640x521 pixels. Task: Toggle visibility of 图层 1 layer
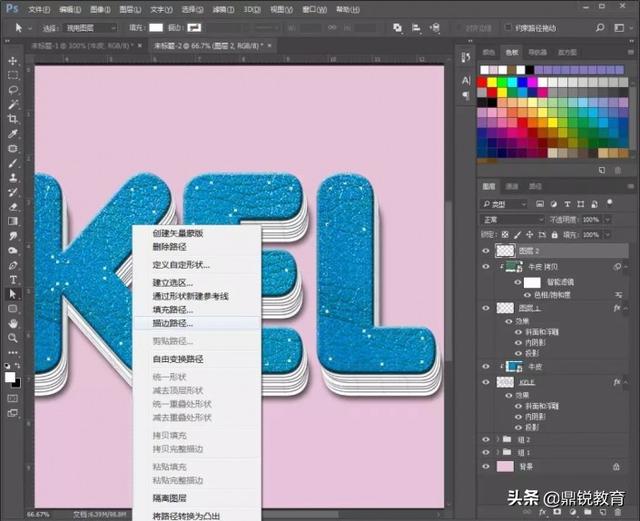pyautogui.click(x=486, y=308)
